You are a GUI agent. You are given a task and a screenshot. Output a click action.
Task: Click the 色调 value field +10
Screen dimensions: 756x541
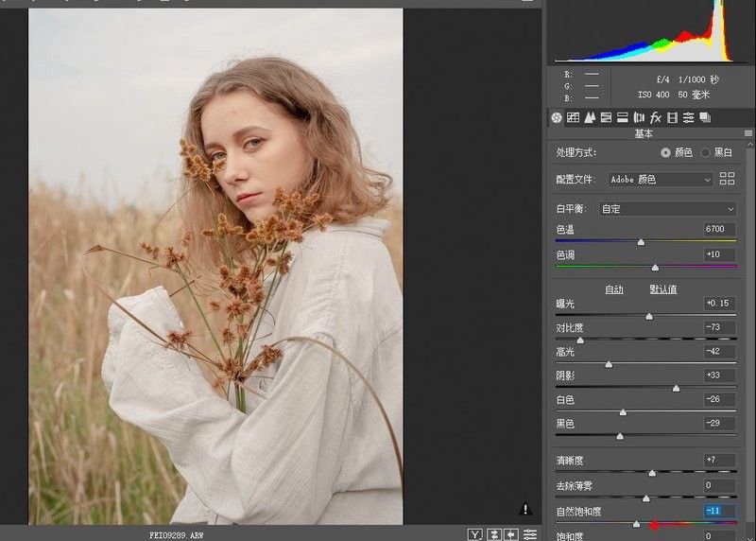tap(719, 254)
